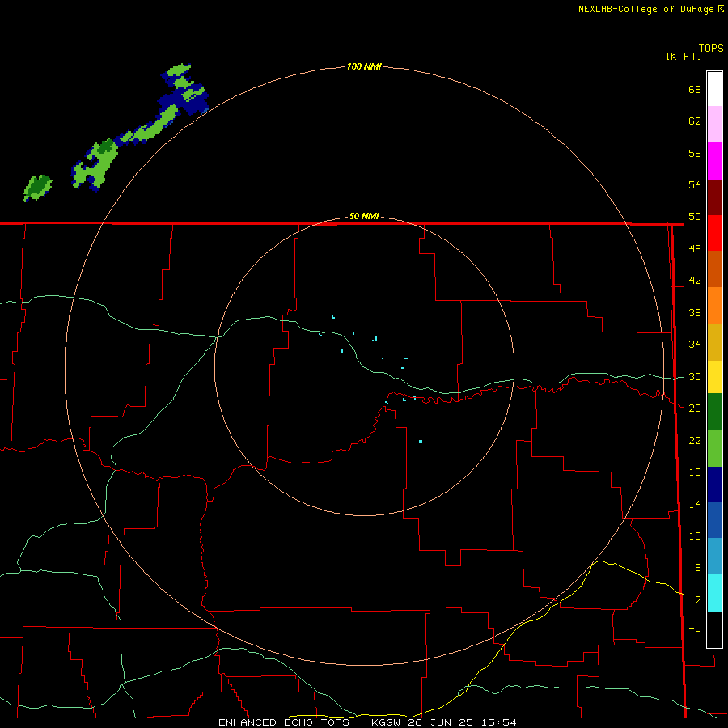Click the '42' scale value

pos(695,280)
